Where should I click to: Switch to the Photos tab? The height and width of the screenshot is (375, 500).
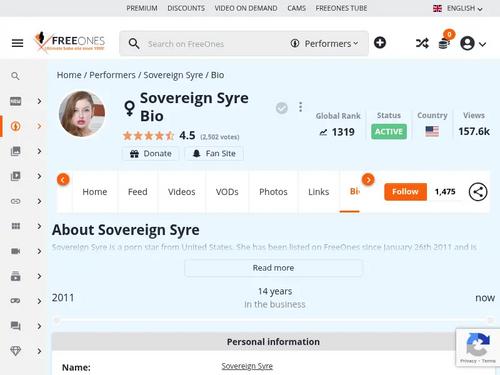click(x=273, y=192)
